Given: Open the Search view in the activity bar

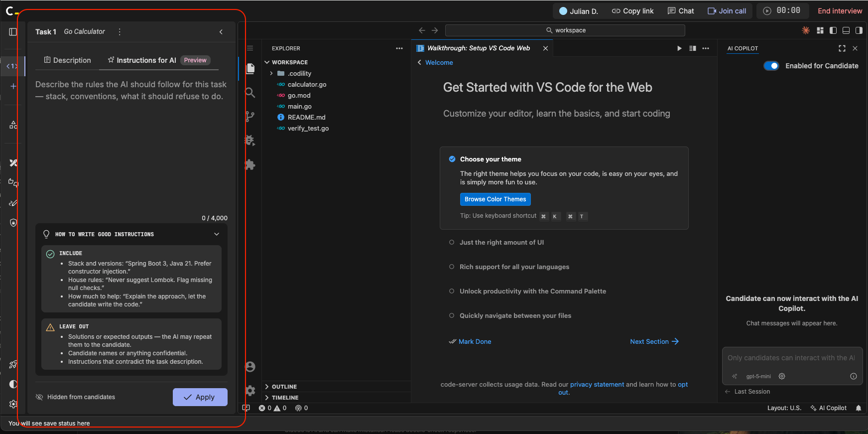Looking at the screenshot, I should pos(250,92).
